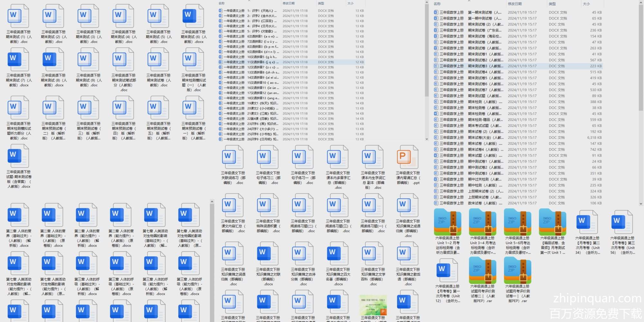The image size is (644, 322).
Task: Sort Chinese file list by 名称 column header
Action: coord(222,4)
